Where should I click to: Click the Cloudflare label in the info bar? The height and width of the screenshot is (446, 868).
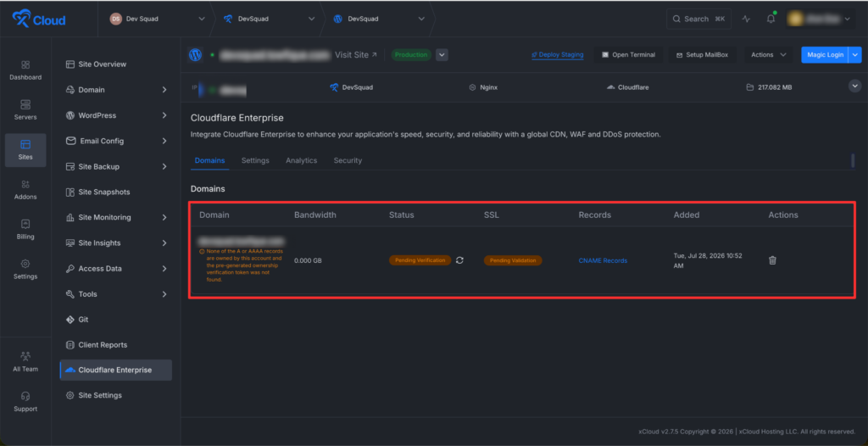pos(628,87)
